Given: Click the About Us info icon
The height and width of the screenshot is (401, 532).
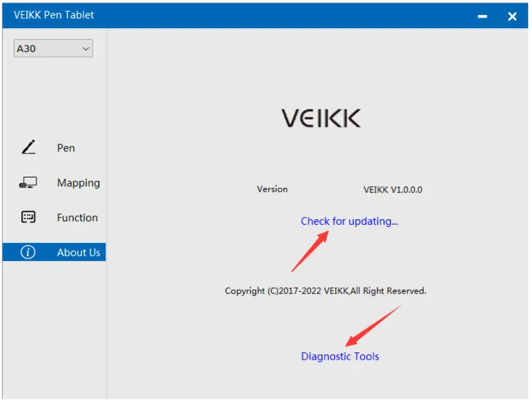Looking at the screenshot, I should tap(28, 252).
